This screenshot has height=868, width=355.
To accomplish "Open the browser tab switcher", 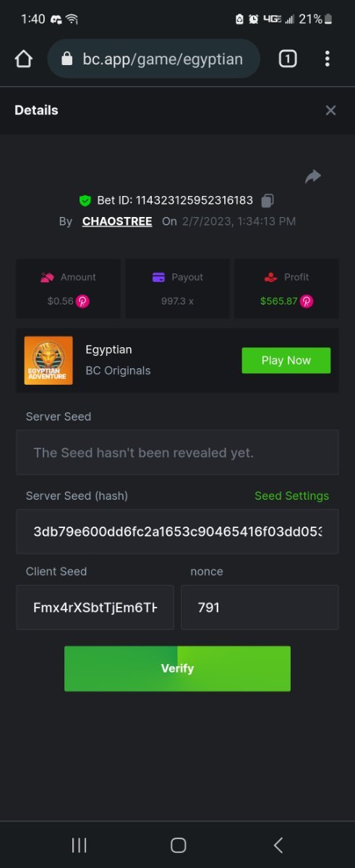I will click(x=288, y=59).
